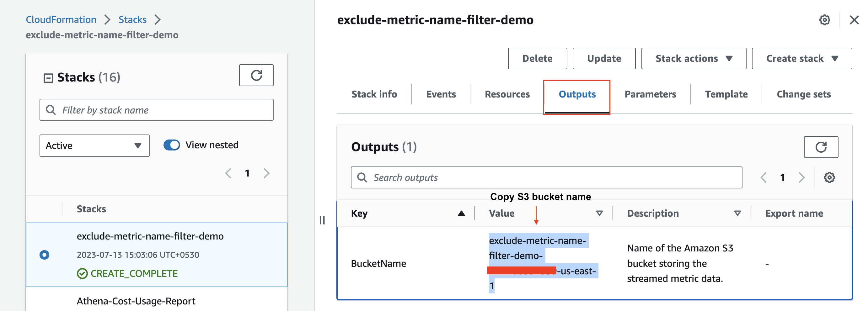This screenshot has height=311, width=868.
Task: Open the Create stack dropdown
Action: coord(801,58)
